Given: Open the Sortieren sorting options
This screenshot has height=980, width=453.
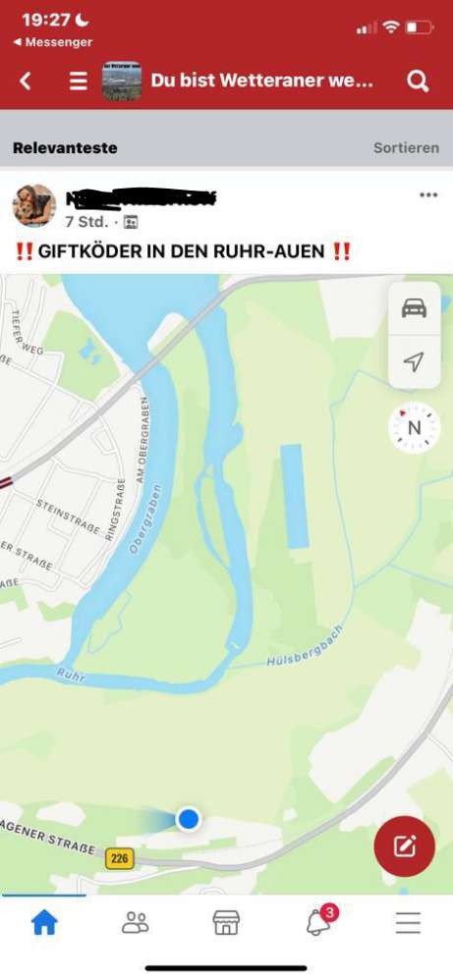Looking at the screenshot, I should pyautogui.click(x=406, y=148).
